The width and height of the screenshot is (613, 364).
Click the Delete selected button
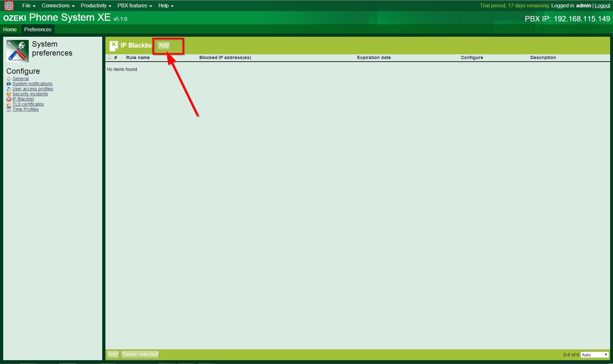[140, 355]
